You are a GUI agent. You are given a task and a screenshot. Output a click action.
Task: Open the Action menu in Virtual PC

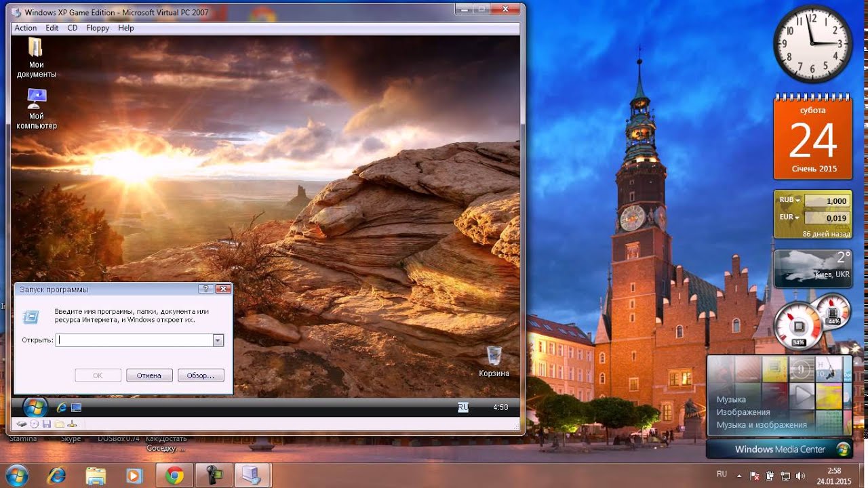26,28
